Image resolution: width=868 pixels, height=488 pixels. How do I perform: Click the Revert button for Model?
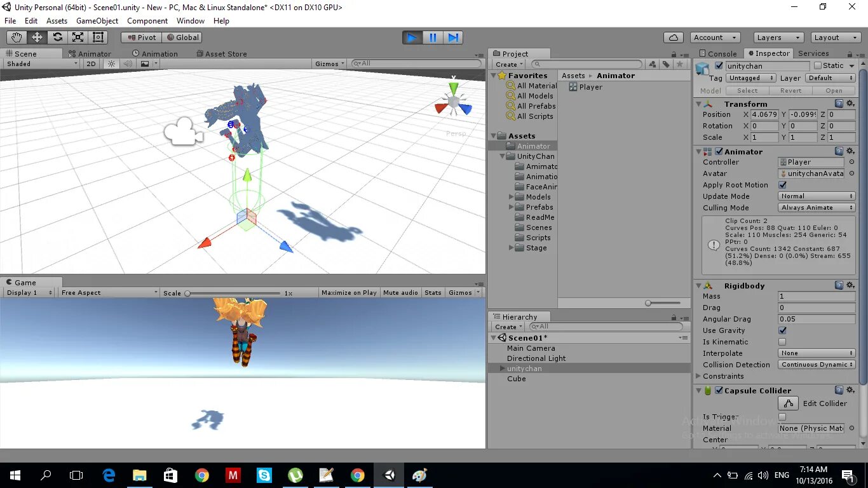click(x=790, y=91)
